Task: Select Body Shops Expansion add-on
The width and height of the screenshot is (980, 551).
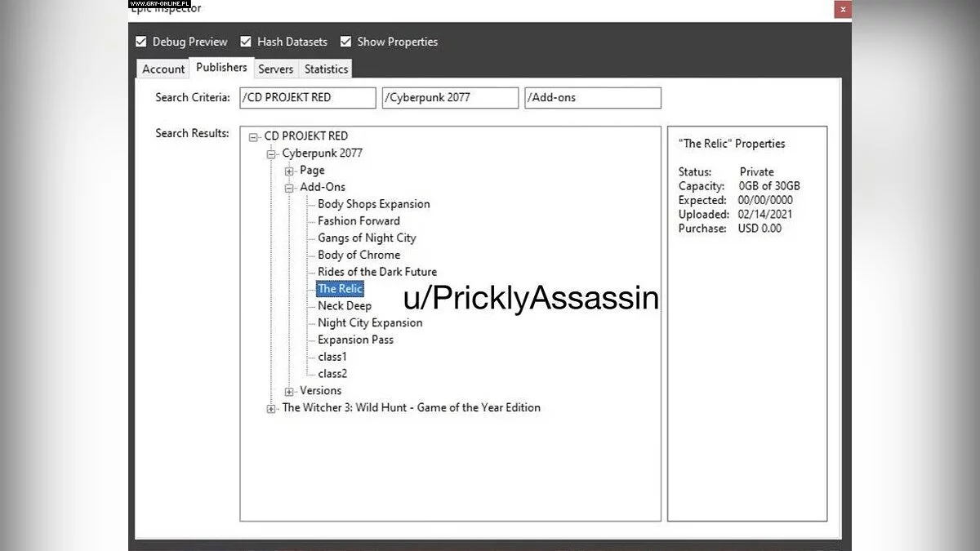Action: [374, 204]
